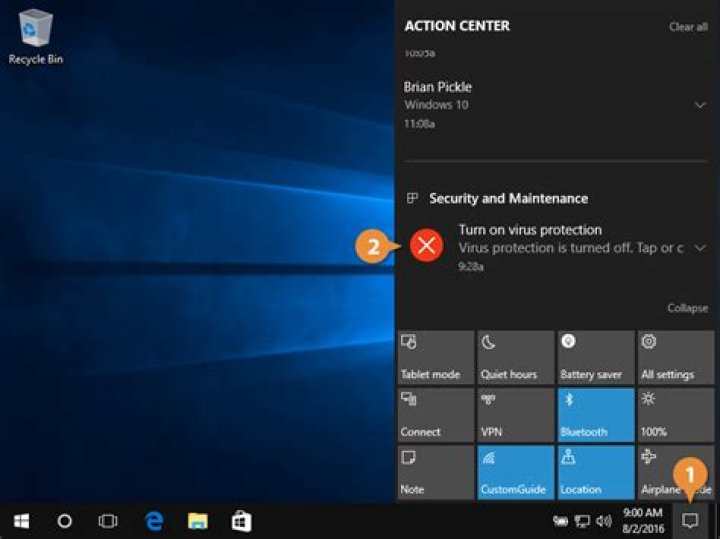Open the Windows Start menu

click(21, 521)
